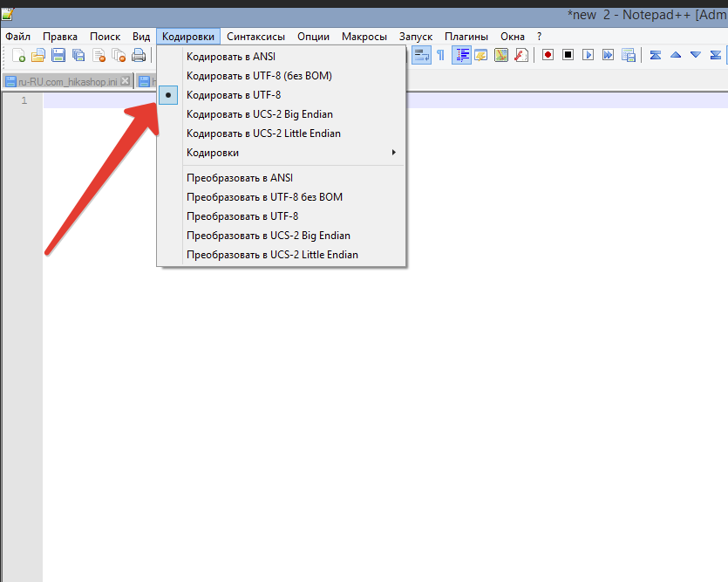Open the Поиск menu
This screenshot has height=582, width=728.
tap(105, 37)
